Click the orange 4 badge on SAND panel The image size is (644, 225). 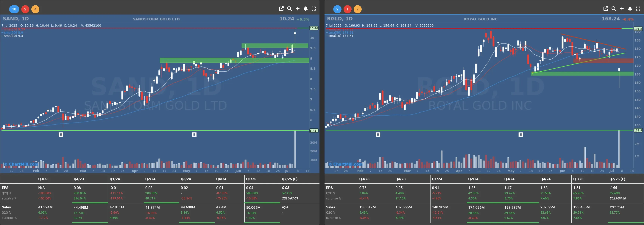coord(35,9)
